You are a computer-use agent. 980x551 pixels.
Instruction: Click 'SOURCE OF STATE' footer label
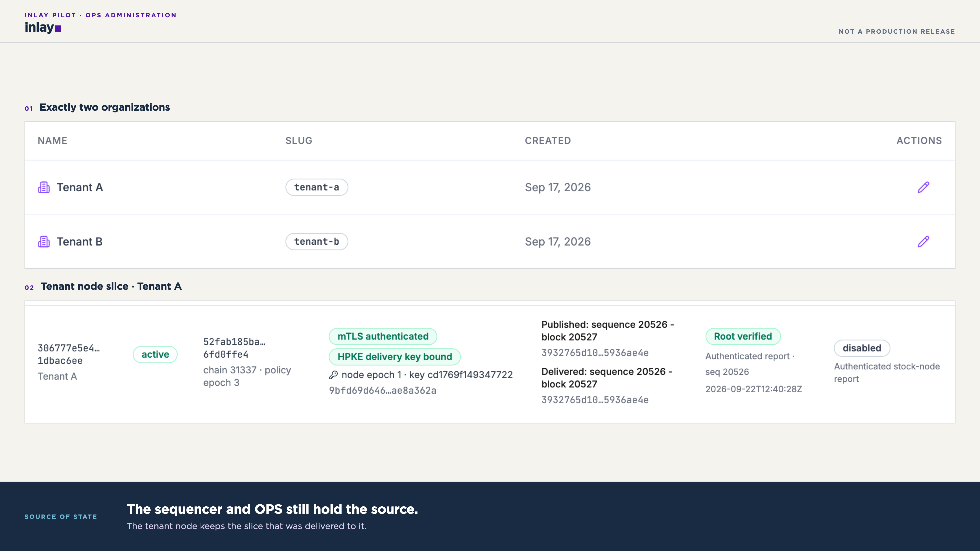coord(61,517)
